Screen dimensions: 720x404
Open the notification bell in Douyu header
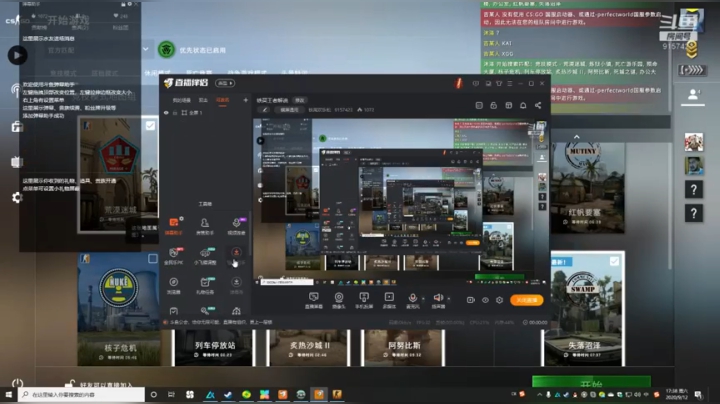pyautogui.click(x=523, y=106)
